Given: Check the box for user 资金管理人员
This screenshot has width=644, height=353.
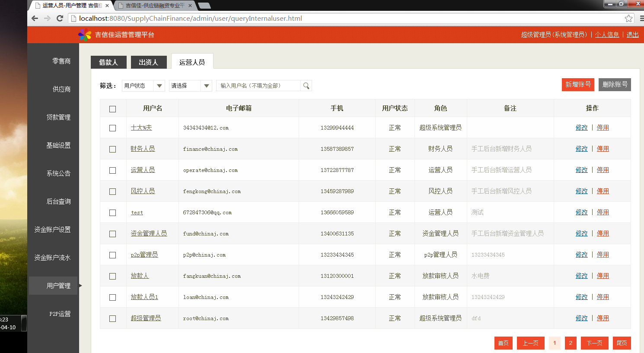Looking at the screenshot, I should pyautogui.click(x=113, y=234).
